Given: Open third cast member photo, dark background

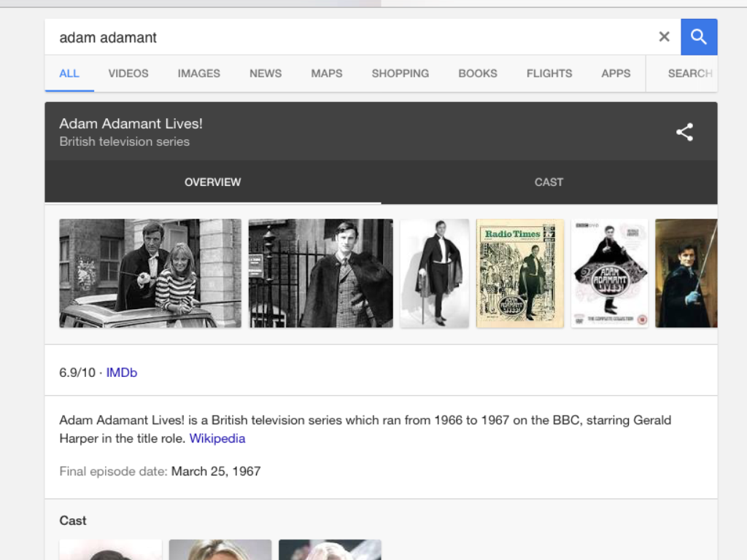Looking at the screenshot, I should click(x=330, y=550).
